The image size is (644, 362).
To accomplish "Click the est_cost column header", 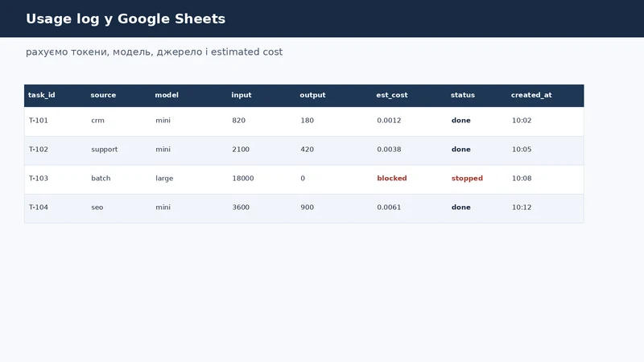I will 392,95.
